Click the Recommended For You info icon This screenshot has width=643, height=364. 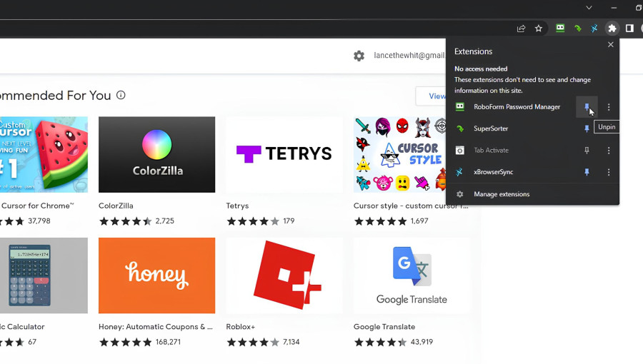point(121,95)
